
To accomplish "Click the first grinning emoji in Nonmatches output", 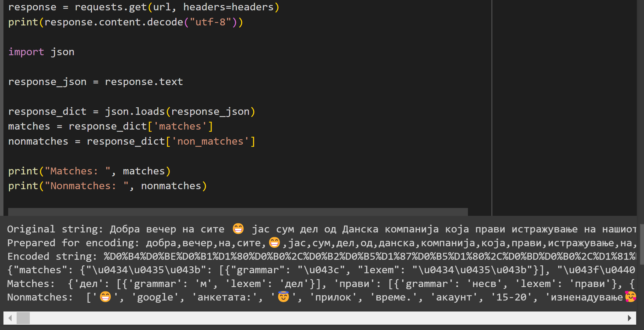I will tap(105, 297).
